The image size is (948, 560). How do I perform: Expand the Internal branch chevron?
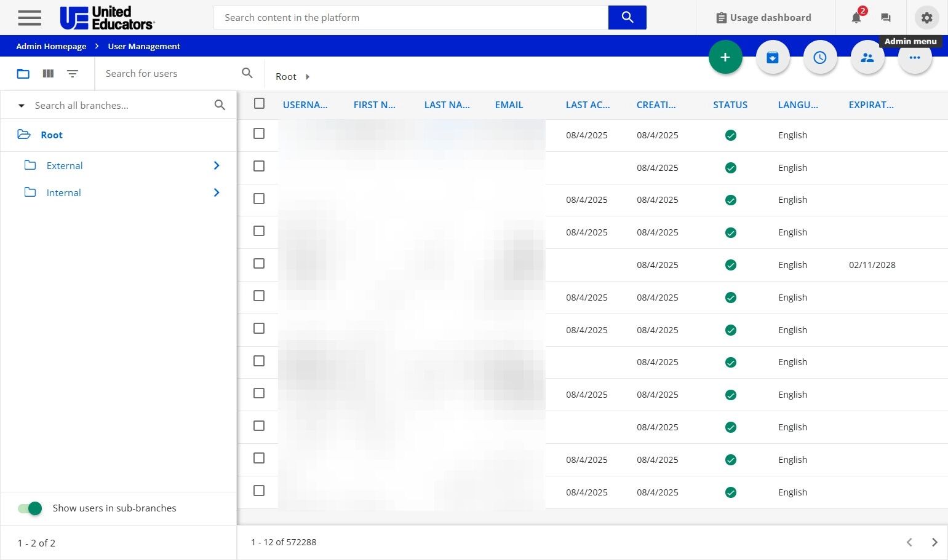pos(217,192)
